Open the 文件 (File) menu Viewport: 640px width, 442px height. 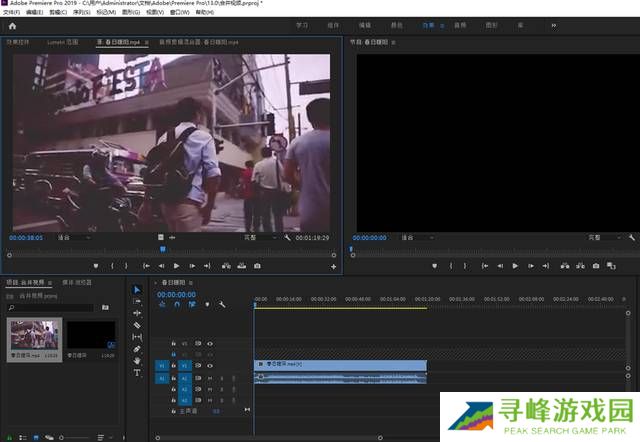tap(10, 11)
